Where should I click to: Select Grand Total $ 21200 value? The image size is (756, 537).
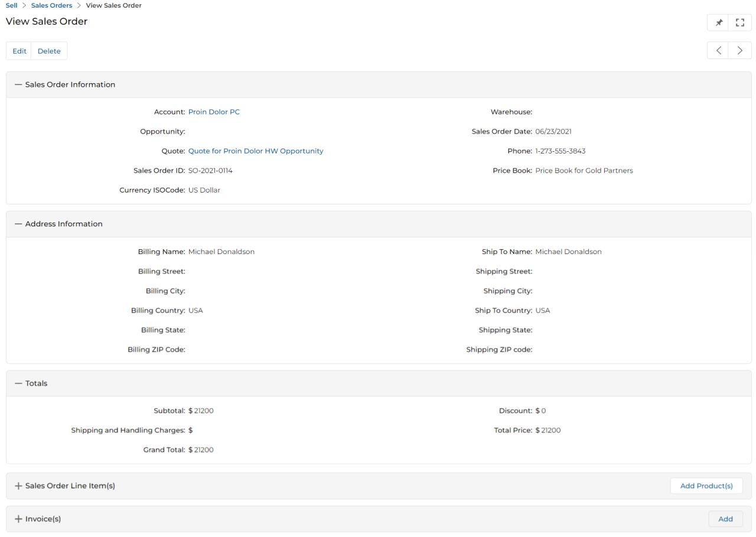click(x=201, y=450)
